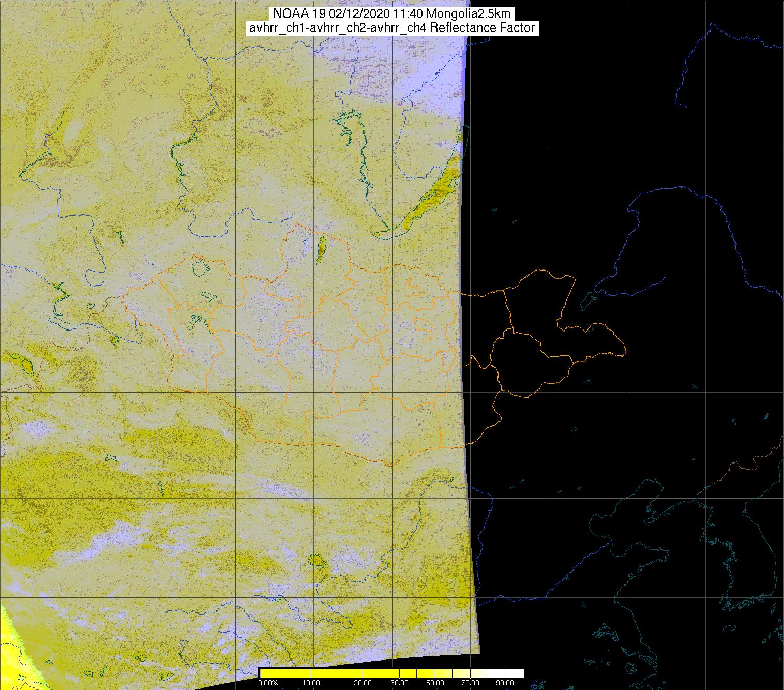This screenshot has height=690, width=784.
Task: Click the '0.00%' colorbar label
Action: (x=268, y=683)
